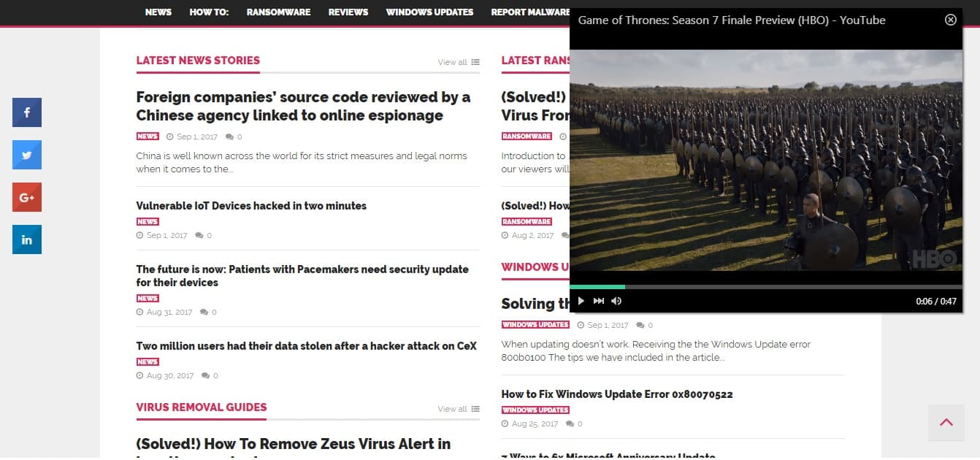
Task: Click NEWS tag under Vulnerable IoT Devices
Action: (148, 221)
